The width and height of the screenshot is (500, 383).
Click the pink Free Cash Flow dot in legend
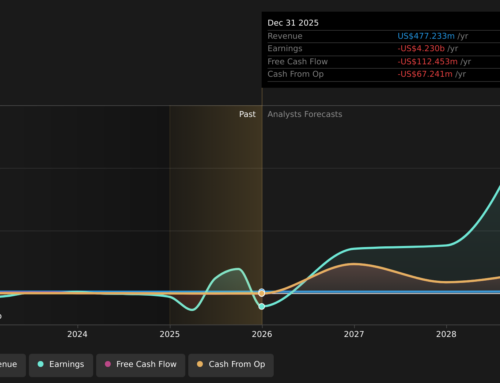tap(108, 364)
